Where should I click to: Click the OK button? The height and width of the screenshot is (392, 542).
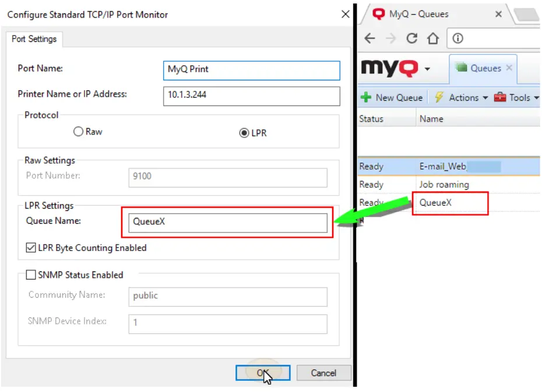point(263,373)
